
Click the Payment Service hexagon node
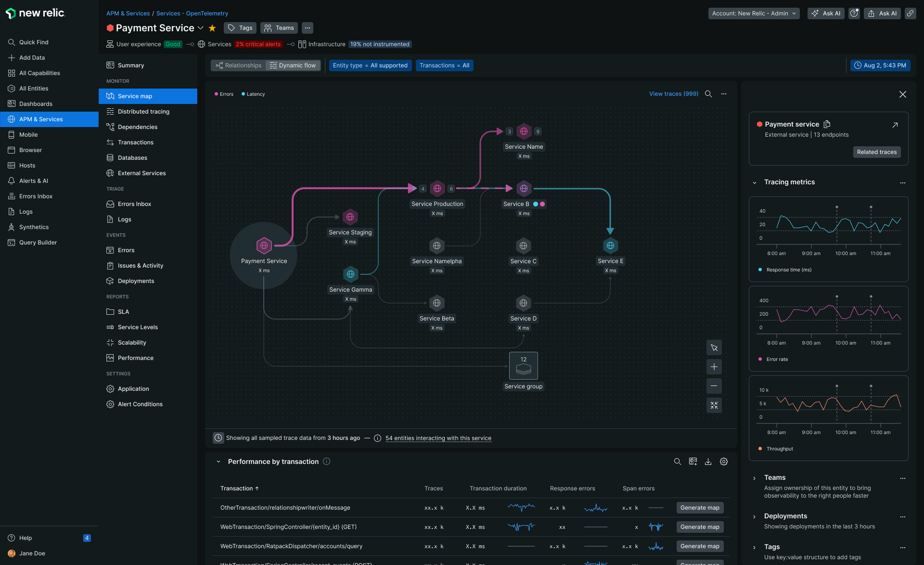click(x=264, y=246)
